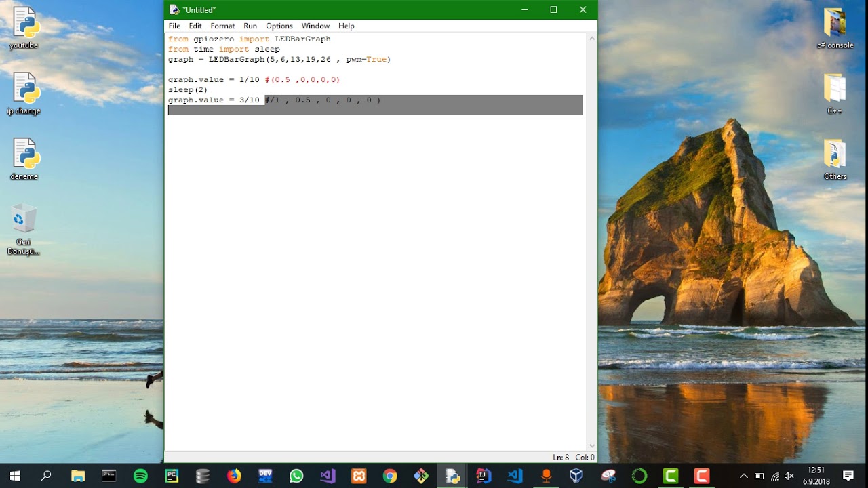Open the Format menu
This screenshot has width=868, height=488.
(222, 26)
